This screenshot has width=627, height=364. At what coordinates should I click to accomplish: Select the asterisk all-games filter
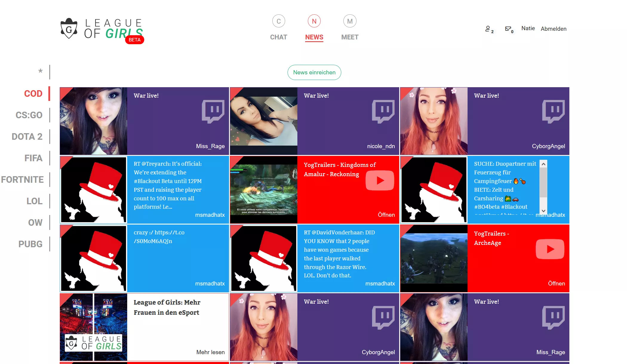40,72
